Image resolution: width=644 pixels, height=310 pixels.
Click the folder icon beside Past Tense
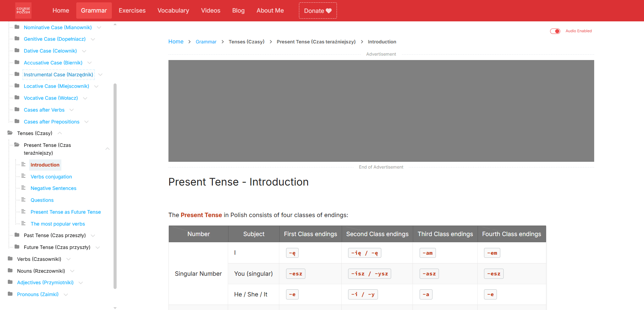[17, 235]
